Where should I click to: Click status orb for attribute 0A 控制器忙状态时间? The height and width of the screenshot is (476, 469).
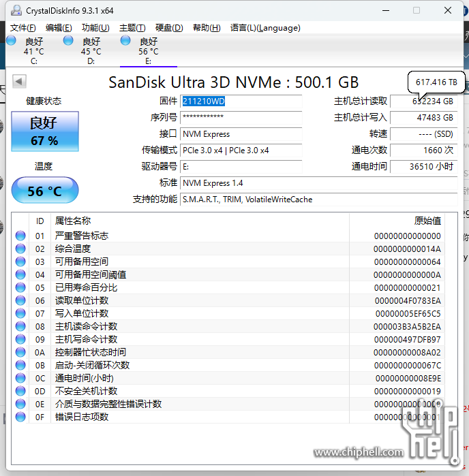20,353
